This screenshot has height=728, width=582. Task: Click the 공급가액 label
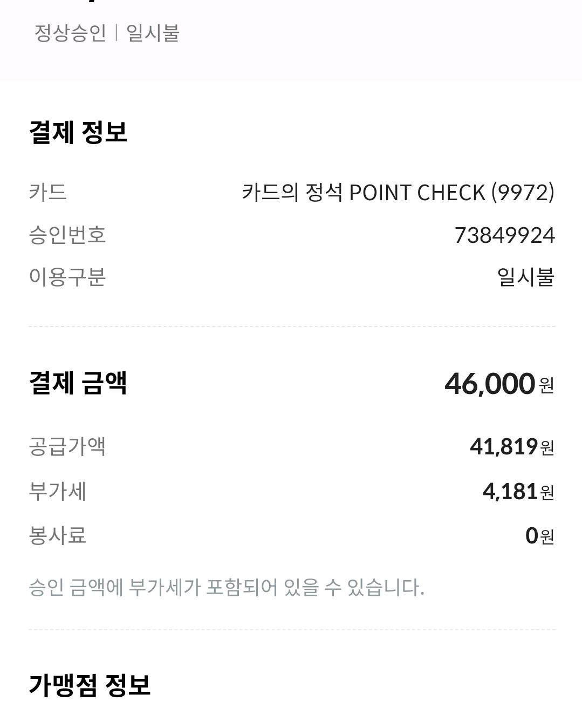pos(67,446)
